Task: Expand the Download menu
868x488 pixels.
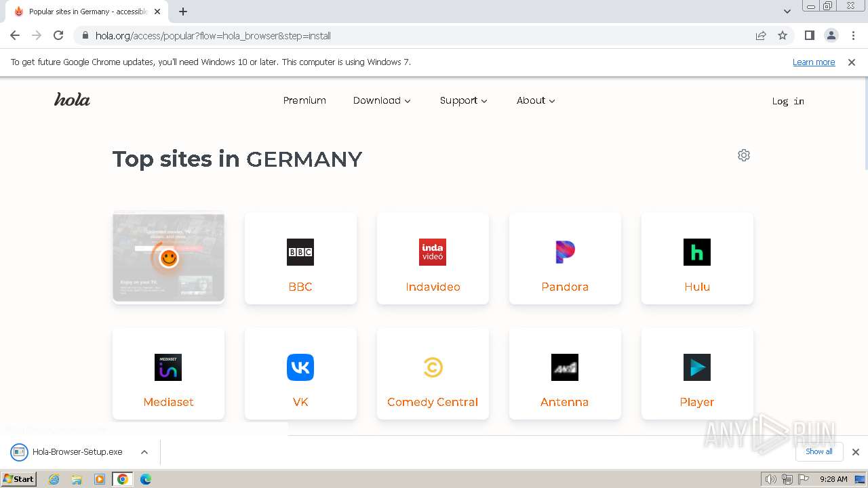Action: (382, 100)
